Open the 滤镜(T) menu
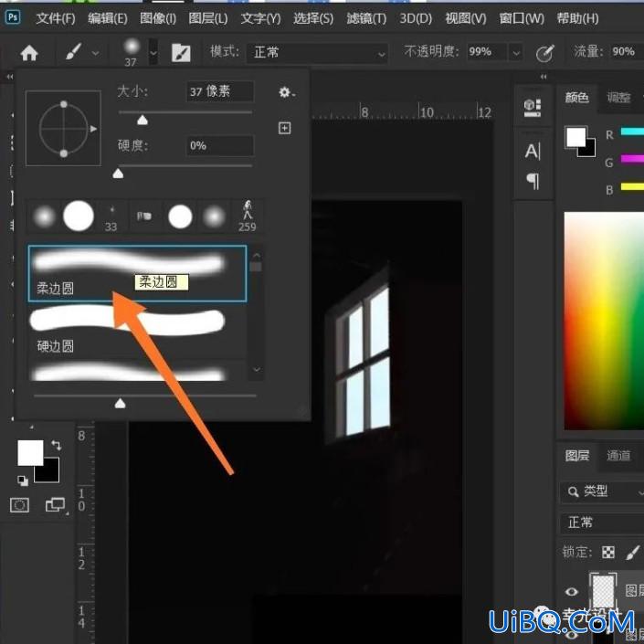The height and width of the screenshot is (644, 644). click(366, 18)
